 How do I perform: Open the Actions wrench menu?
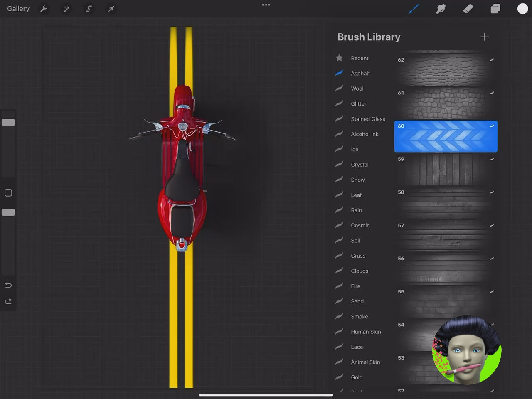click(44, 9)
